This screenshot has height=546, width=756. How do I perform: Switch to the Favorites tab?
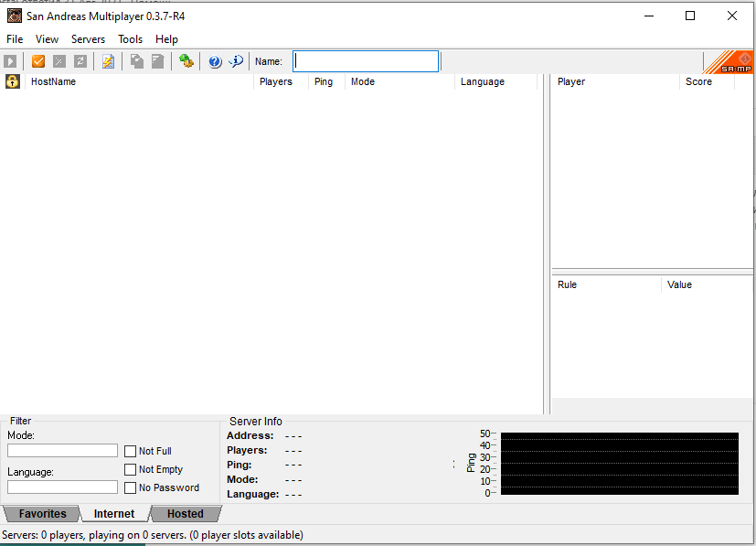(42, 514)
